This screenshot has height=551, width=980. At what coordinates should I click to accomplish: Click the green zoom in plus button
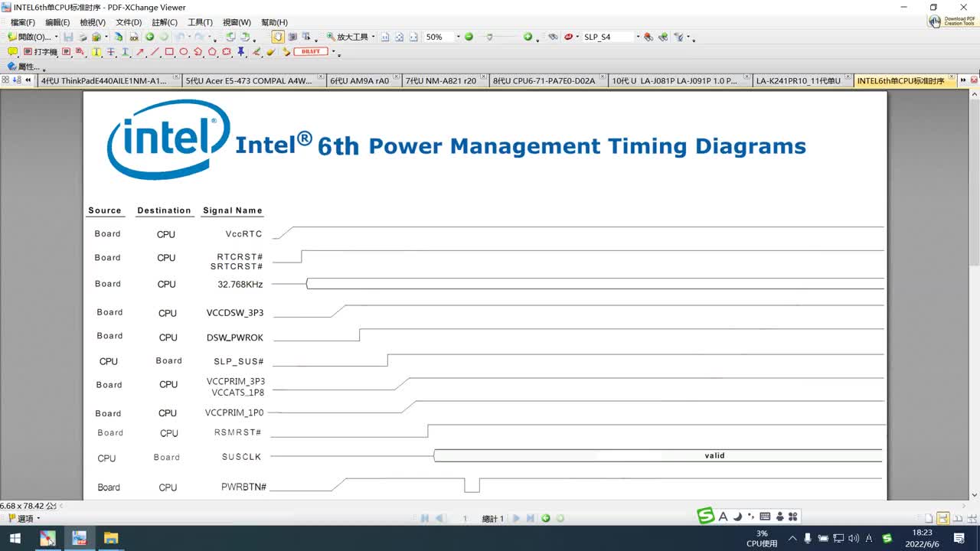528,37
